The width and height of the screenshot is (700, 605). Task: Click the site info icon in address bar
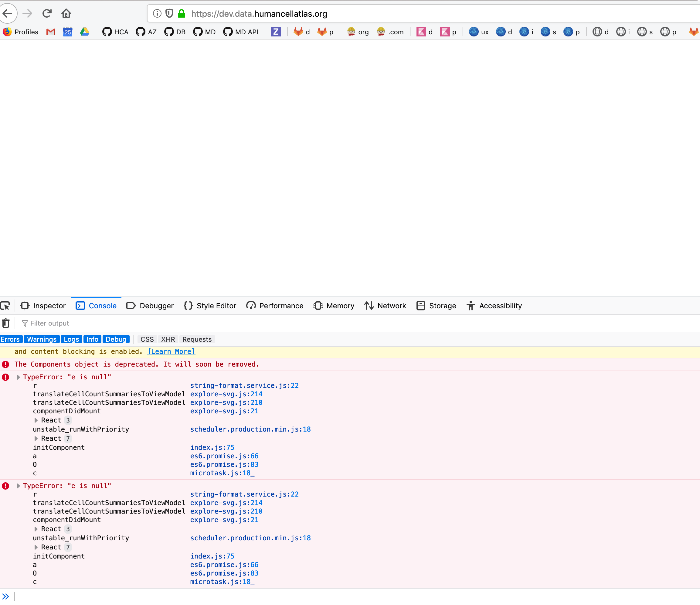click(157, 14)
